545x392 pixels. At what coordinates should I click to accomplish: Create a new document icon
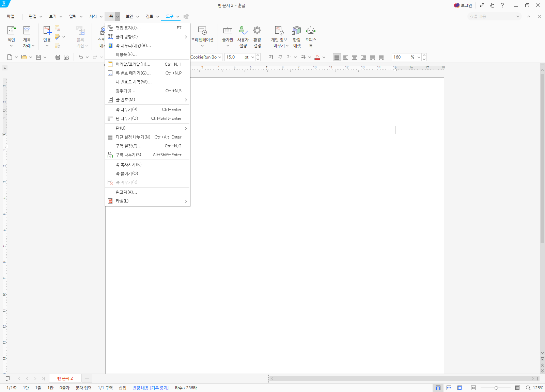tap(10, 57)
